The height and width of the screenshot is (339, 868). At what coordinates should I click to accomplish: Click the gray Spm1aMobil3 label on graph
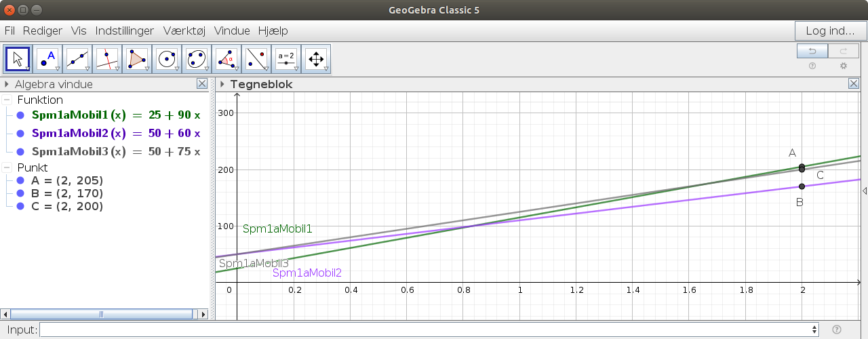pos(254,263)
